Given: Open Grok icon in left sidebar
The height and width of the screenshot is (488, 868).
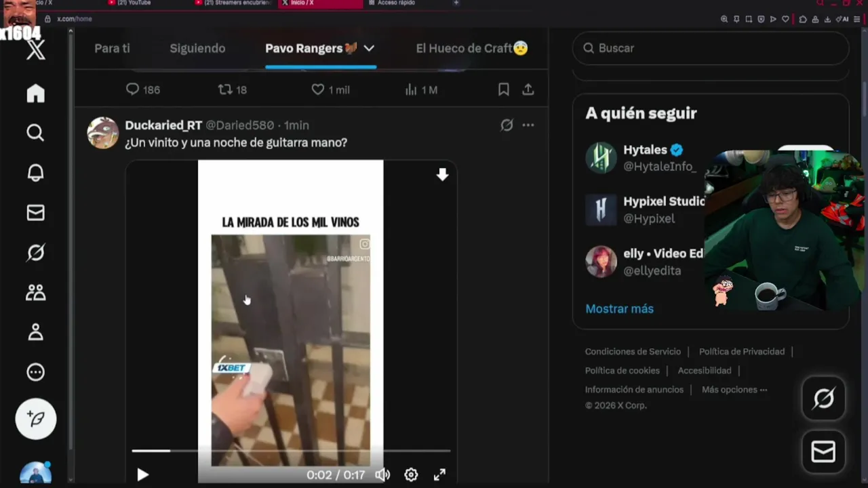Looking at the screenshot, I should click(35, 253).
